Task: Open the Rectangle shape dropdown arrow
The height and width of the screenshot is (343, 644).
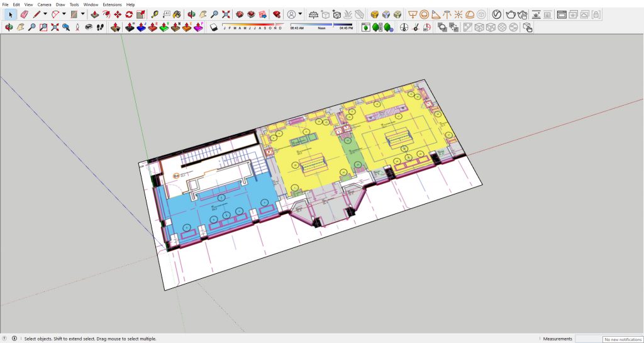Action: 82,14
